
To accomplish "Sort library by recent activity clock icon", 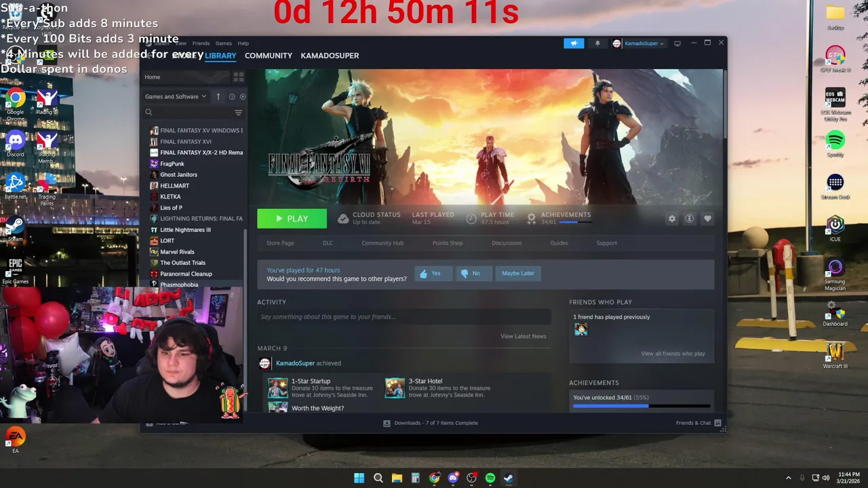I will [231, 97].
